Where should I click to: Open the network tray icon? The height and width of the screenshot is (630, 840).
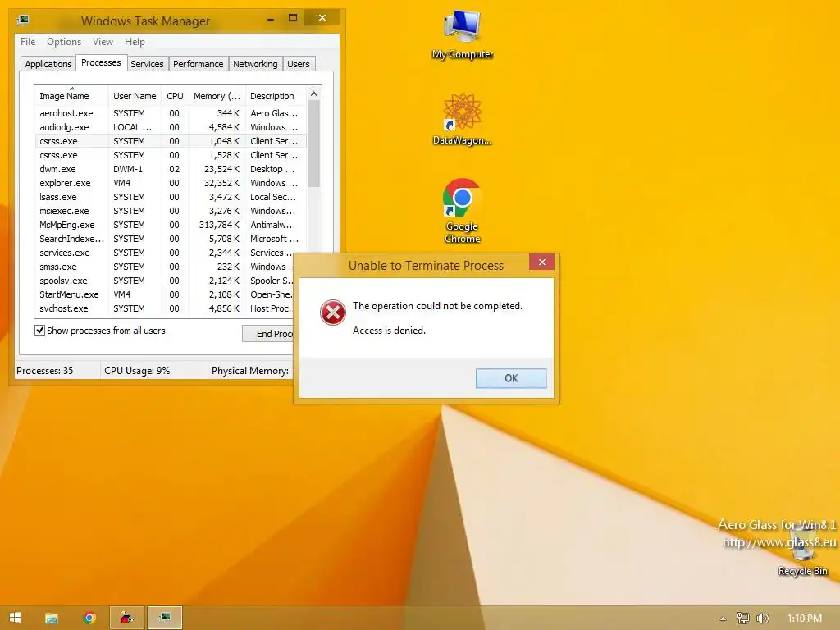[742, 619]
